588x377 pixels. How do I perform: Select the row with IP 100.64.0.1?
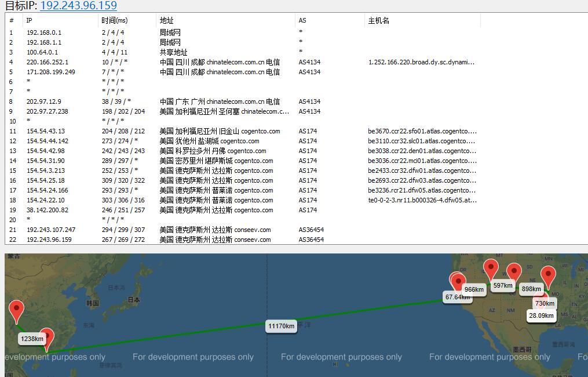(x=244, y=52)
